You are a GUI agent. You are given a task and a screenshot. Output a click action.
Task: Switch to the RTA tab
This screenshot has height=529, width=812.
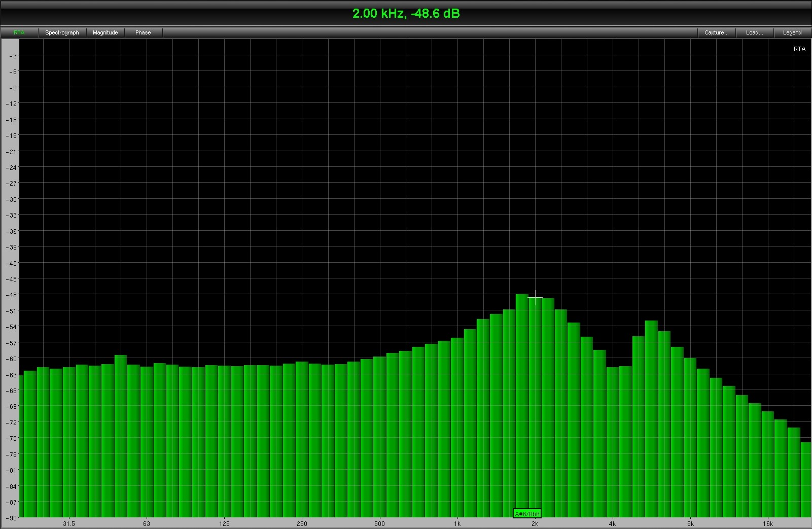(19, 32)
